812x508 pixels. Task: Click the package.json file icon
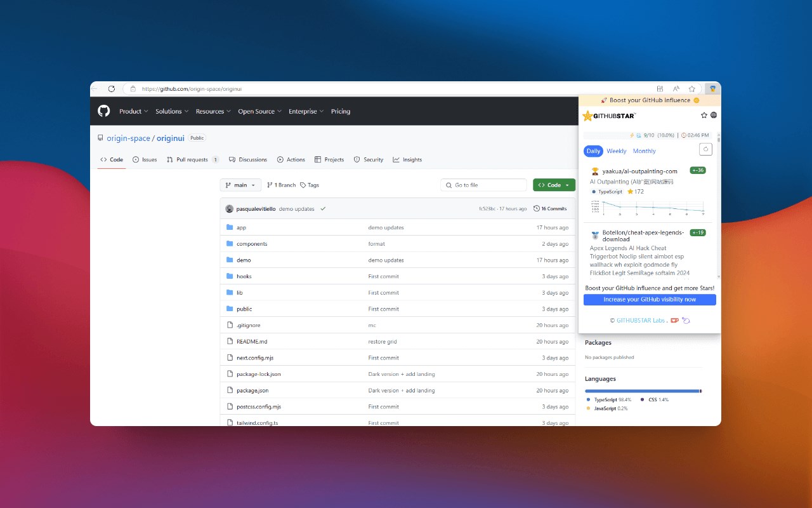(x=230, y=391)
